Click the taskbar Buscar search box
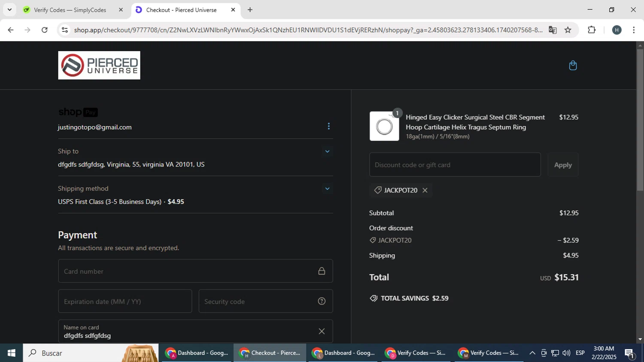Screen dimensions: 644x362 click(x=91, y=353)
